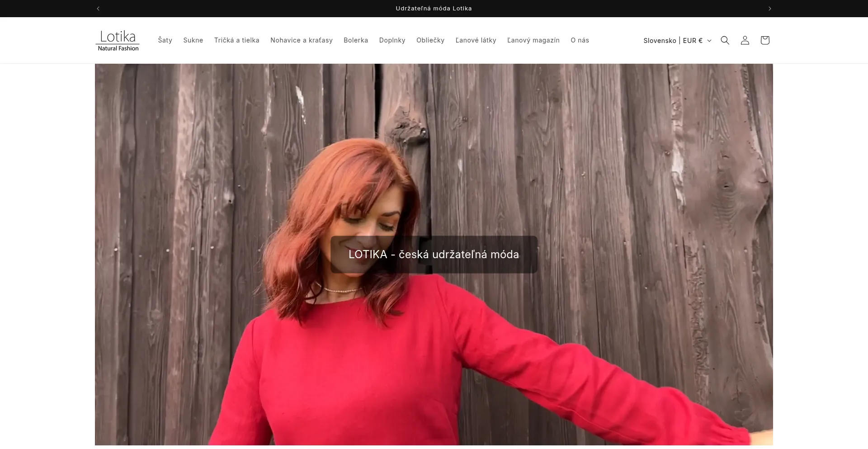Click the Udržateľná móda Lotika announcement

tap(434, 9)
